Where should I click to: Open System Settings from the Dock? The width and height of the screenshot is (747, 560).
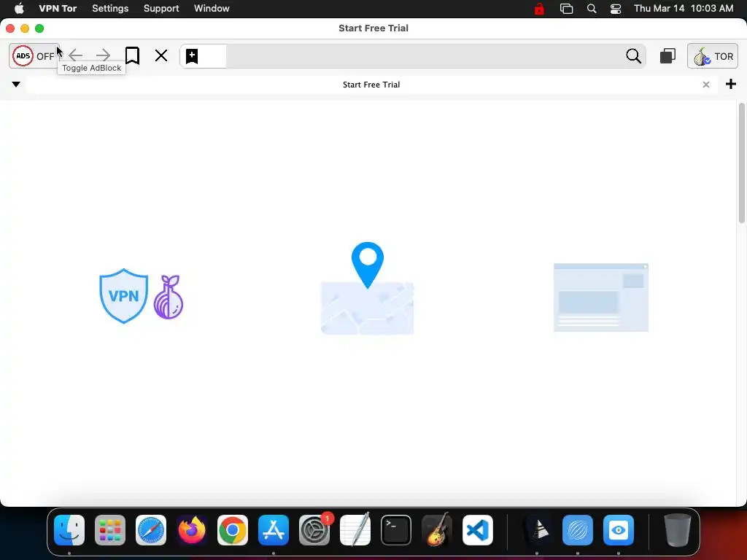pyautogui.click(x=314, y=530)
